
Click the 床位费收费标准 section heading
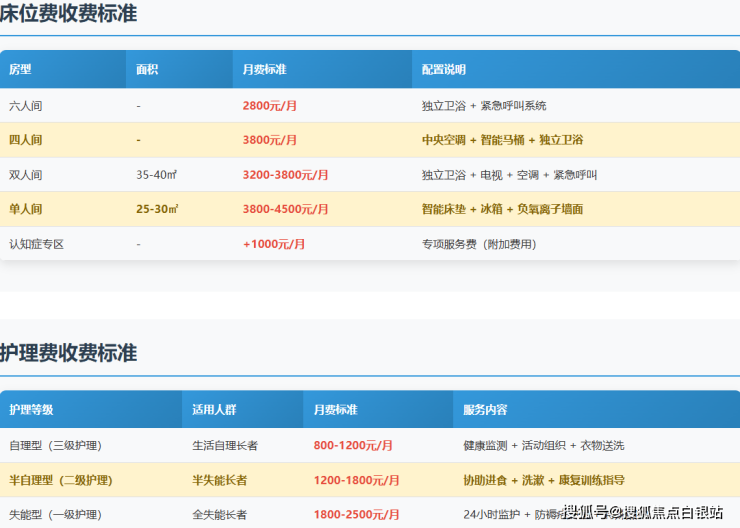(x=69, y=14)
